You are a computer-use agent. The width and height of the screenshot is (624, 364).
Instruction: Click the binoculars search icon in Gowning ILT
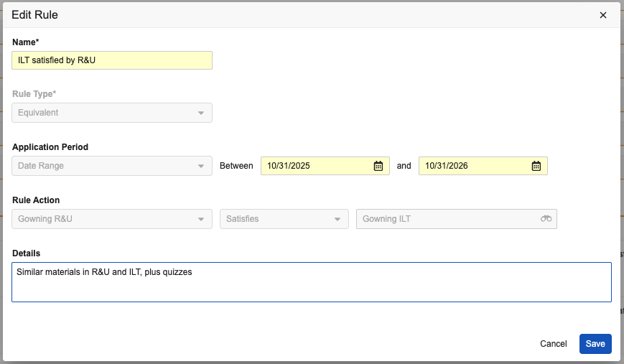coord(546,218)
